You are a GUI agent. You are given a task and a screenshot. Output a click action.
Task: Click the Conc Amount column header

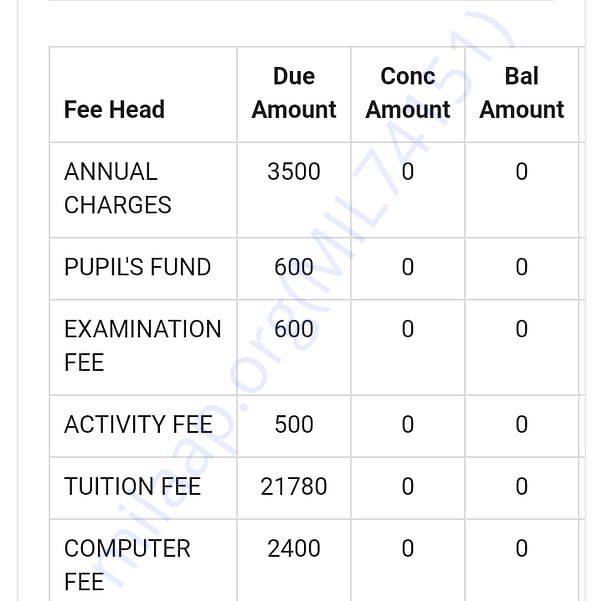(408, 93)
